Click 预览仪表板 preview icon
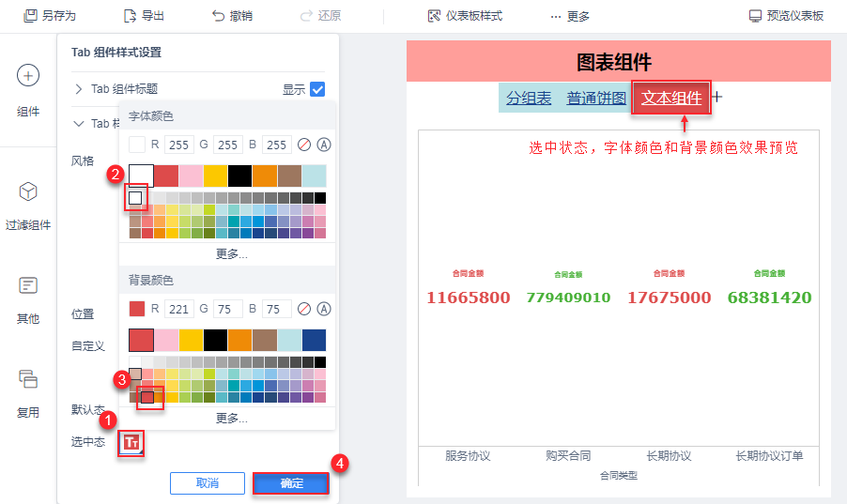This screenshot has height=504, width=847. click(x=755, y=16)
